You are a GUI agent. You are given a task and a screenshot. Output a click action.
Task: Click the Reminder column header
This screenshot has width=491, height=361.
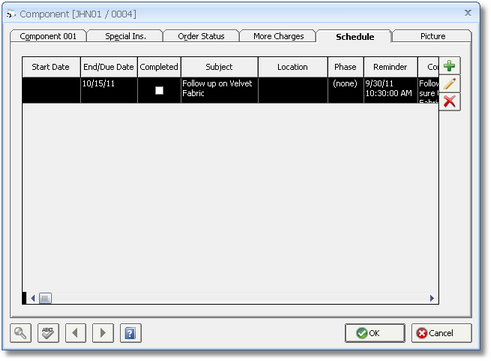pos(390,67)
